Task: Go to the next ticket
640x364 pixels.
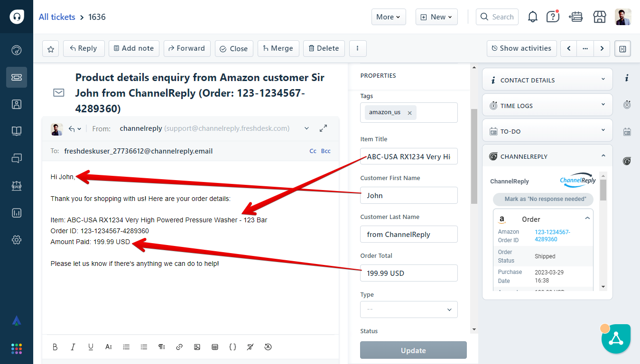Action: [602, 48]
